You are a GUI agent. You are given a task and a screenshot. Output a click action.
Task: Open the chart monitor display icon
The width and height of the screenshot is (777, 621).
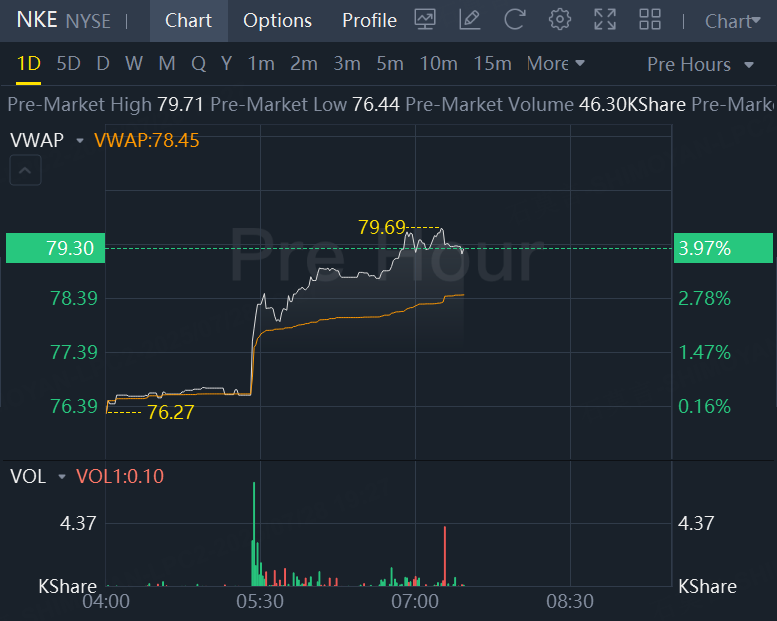425,20
